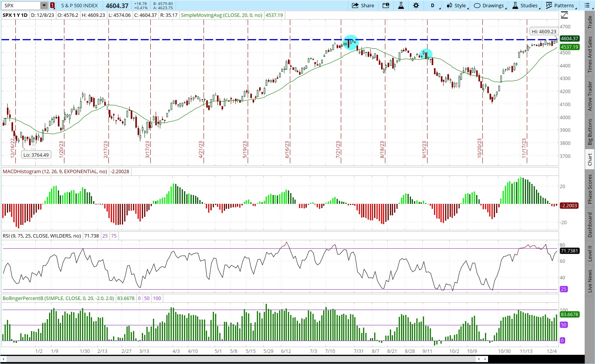Click the curve icon above the price axis
Screen dimensions: 595x364
(564, 15)
